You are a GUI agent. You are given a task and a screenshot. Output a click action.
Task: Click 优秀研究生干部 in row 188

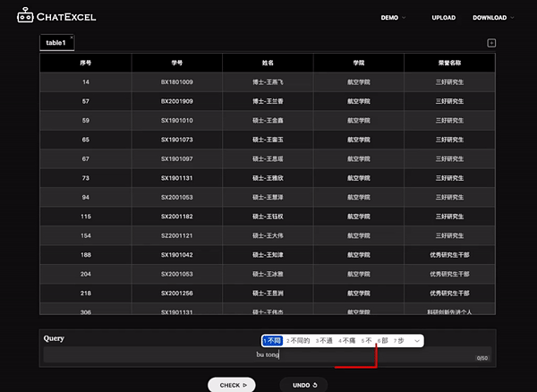(x=449, y=255)
